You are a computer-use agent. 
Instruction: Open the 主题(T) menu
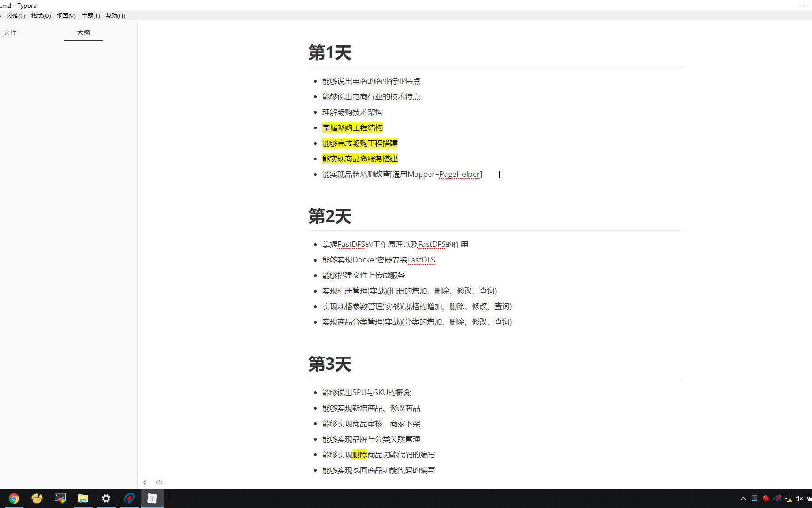(90, 16)
